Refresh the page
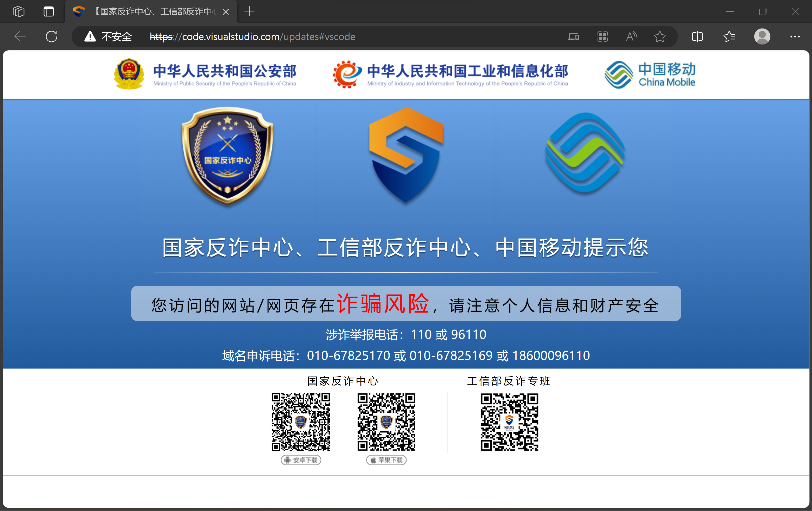 pyautogui.click(x=52, y=36)
